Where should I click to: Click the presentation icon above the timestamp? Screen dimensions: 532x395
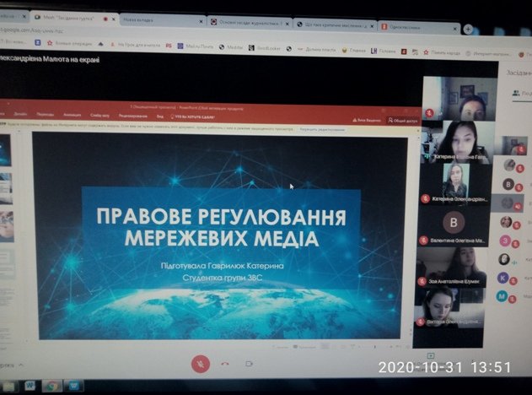pyautogui.click(x=431, y=355)
